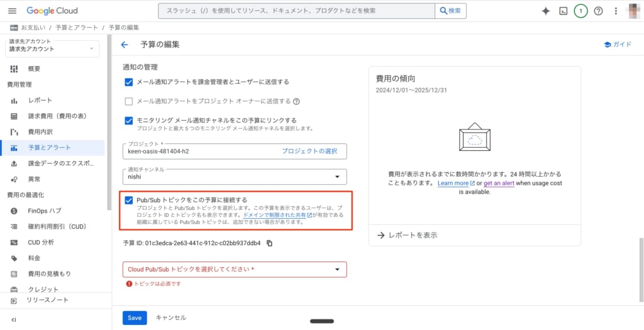Image resolution: width=644 pixels, height=330 pixels.
Task: Open the 請求先アカウント account selector dropdown
Action: (52, 49)
